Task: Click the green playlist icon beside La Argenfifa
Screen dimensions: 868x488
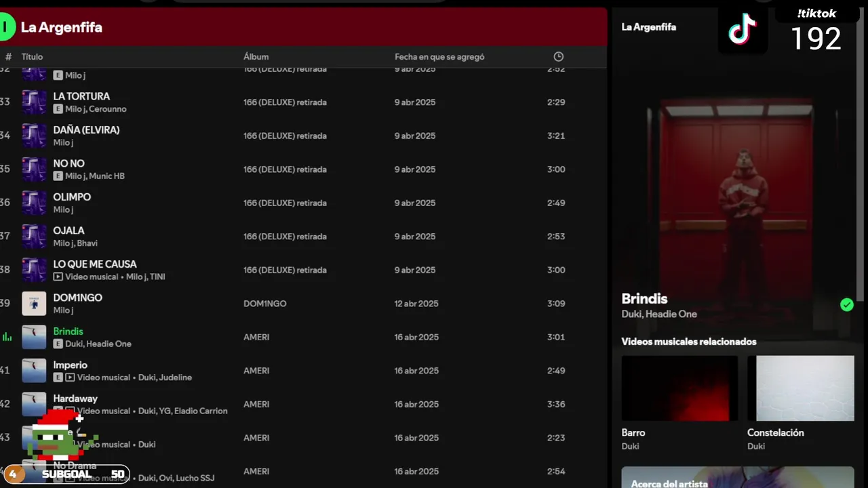Action: [x=7, y=28]
